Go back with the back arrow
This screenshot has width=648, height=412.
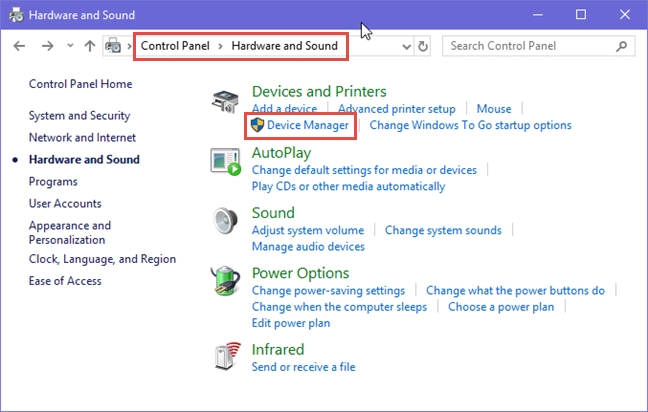point(19,46)
